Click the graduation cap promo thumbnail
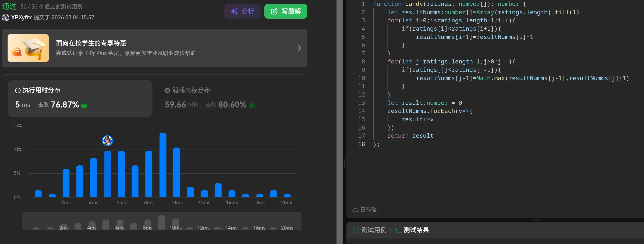The image size is (644, 244). pyautogui.click(x=28, y=48)
